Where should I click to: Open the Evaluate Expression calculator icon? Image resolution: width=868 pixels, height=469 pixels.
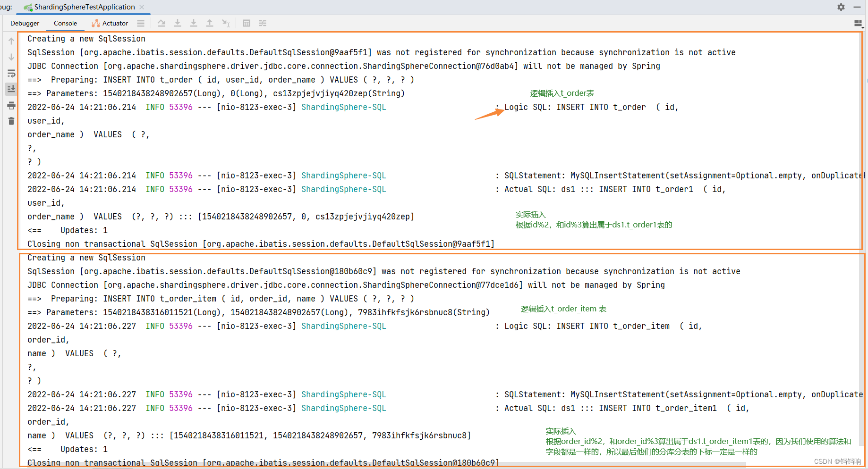[247, 23]
